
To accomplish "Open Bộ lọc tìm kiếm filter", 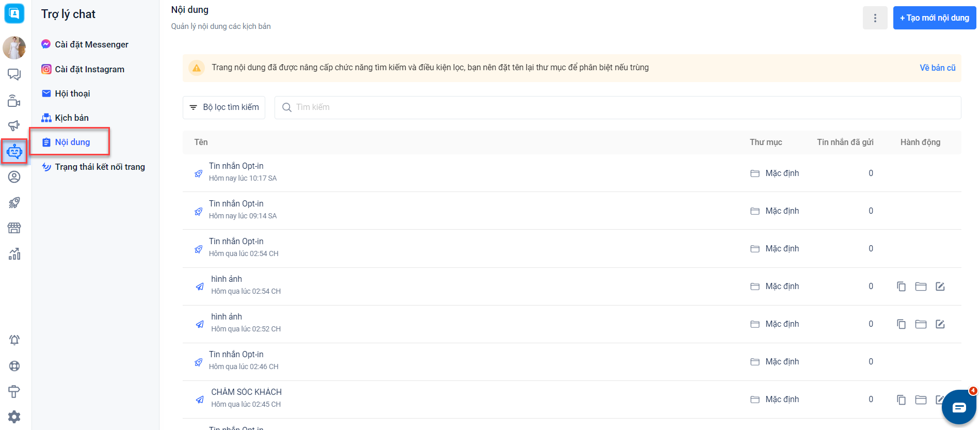I will tap(224, 107).
